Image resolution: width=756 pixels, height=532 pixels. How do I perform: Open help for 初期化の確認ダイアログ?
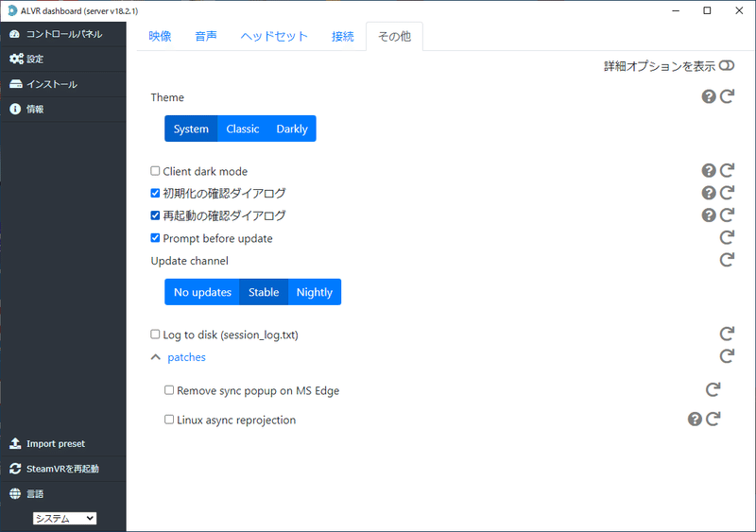(708, 193)
